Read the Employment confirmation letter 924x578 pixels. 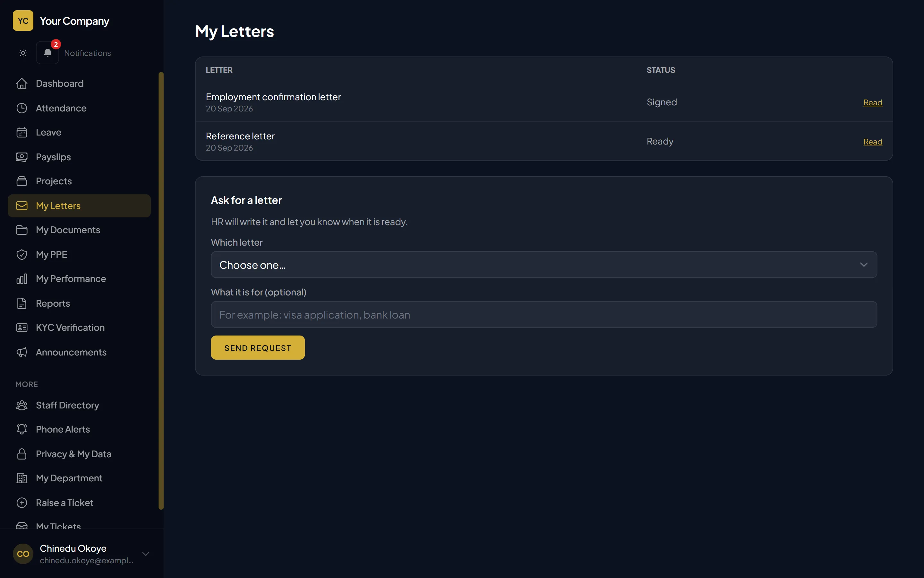872,102
